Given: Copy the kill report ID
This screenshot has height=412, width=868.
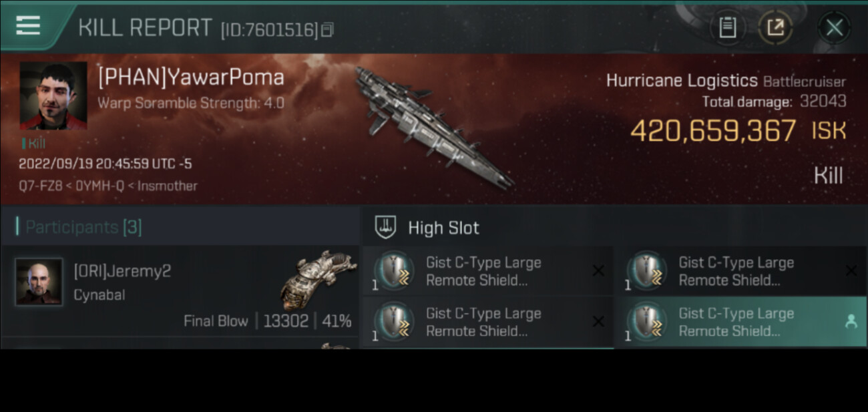Looking at the screenshot, I should (327, 29).
